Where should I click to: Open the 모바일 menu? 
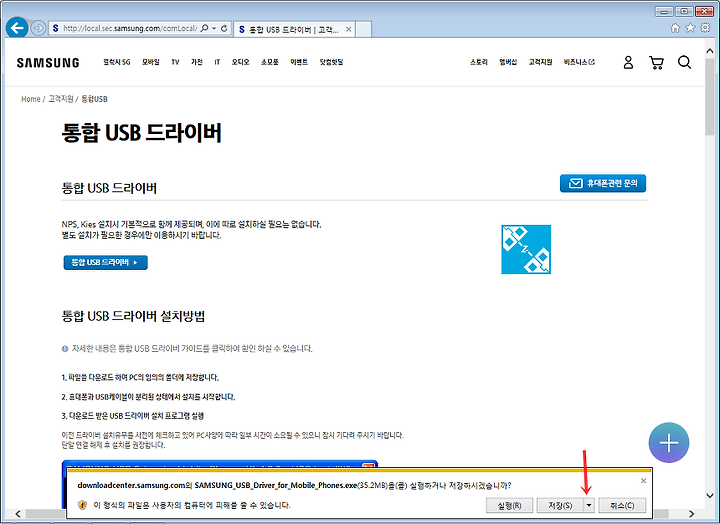(151, 62)
